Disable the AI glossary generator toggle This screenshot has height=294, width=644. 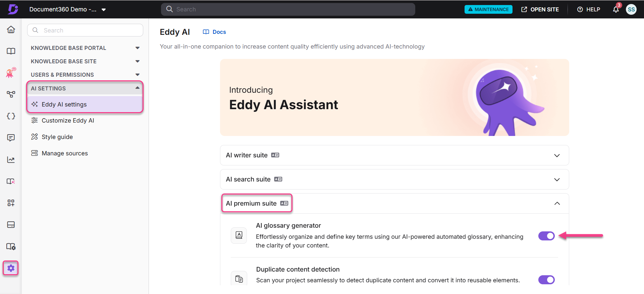tap(546, 236)
